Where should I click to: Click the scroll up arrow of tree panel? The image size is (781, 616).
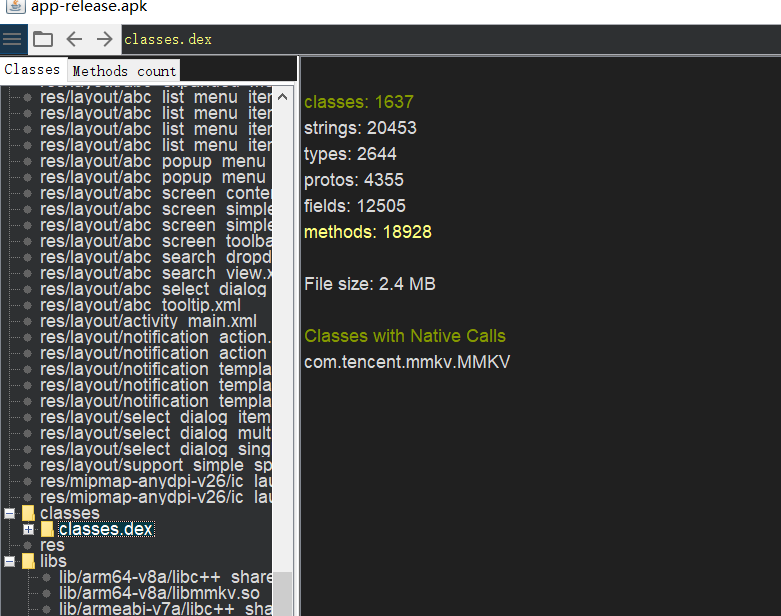click(x=282, y=97)
